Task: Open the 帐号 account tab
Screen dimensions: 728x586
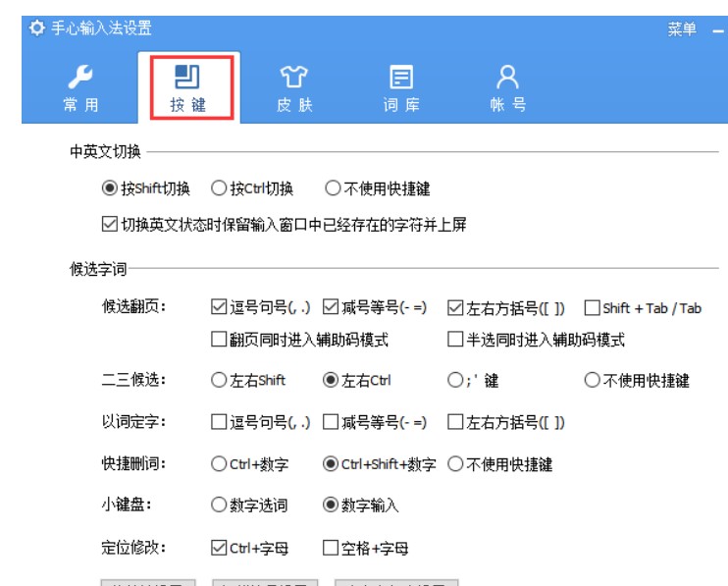Action: pyautogui.click(x=508, y=88)
